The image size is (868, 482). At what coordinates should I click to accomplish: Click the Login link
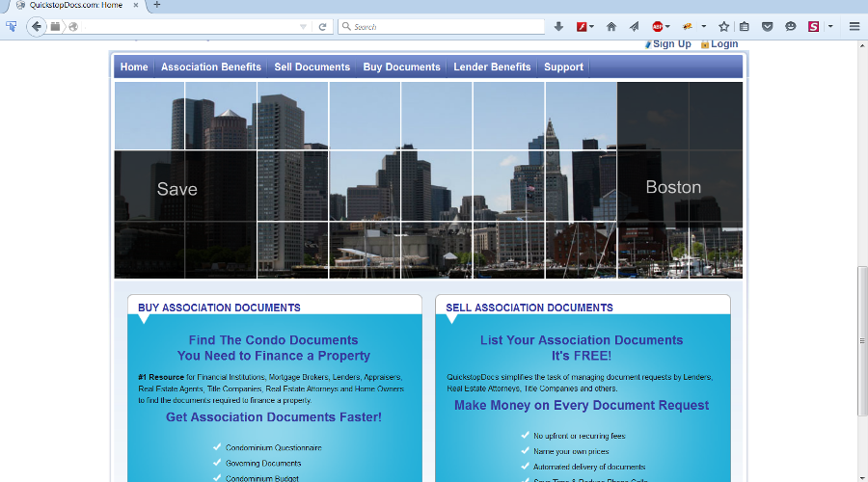click(724, 43)
